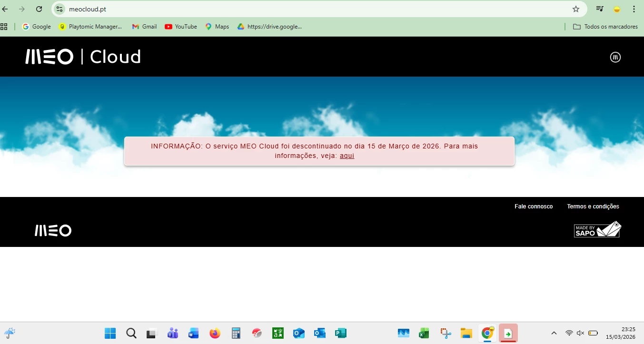Open the Snipping Tool from the taskbar
The image size is (644, 344).
click(446, 333)
